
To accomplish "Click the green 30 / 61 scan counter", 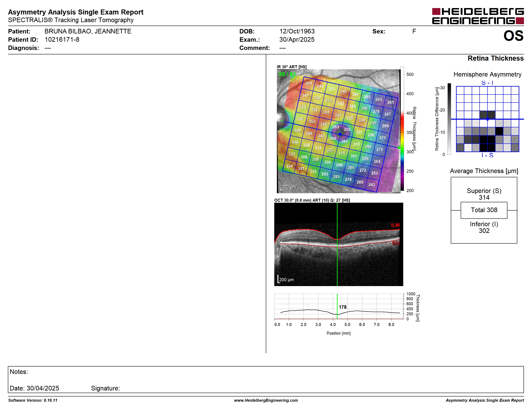I will point(287,74).
